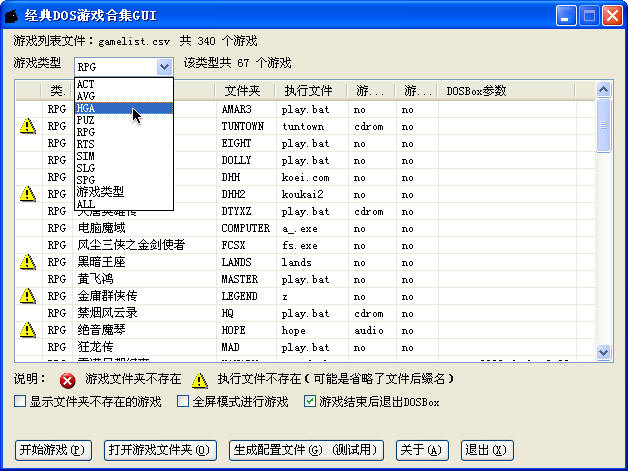Click COMPUTER folder cell
The height and width of the screenshot is (471, 628).
pyautogui.click(x=246, y=228)
